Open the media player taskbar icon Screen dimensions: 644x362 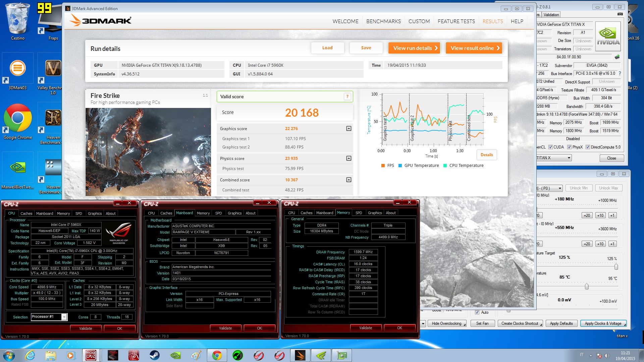pos(70,355)
